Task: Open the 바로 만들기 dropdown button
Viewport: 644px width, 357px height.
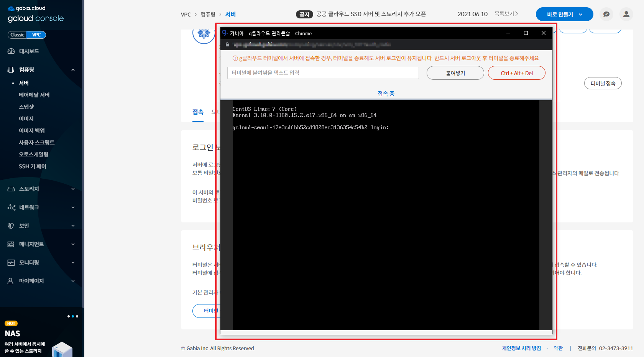Action: point(564,14)
